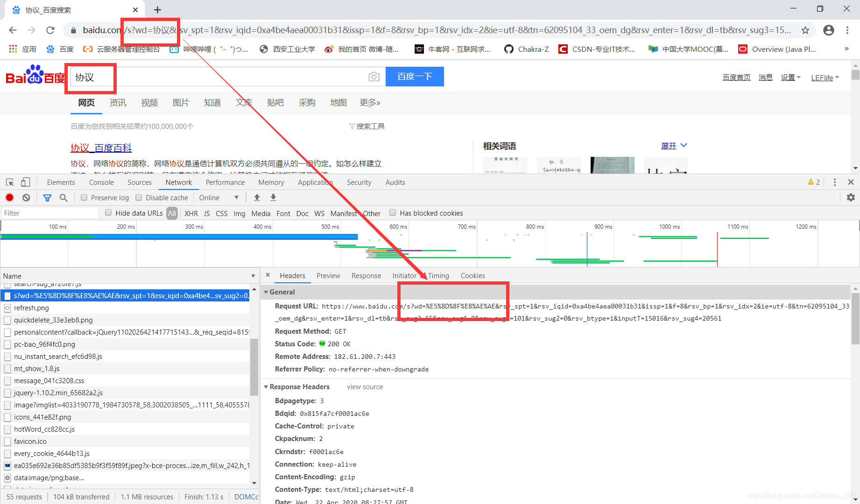Switch to 资讯 search category

coord(118,103)
